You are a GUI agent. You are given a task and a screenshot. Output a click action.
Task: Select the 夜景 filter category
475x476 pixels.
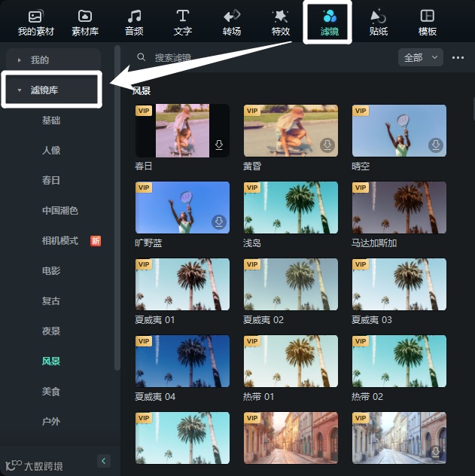51,331
